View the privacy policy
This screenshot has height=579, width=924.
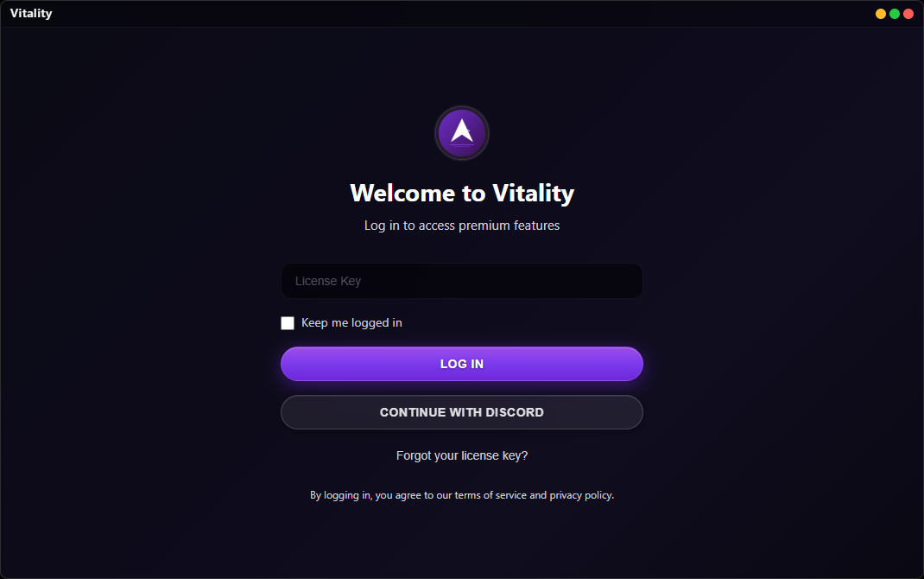pyautogui.click(x=582, y=494)
